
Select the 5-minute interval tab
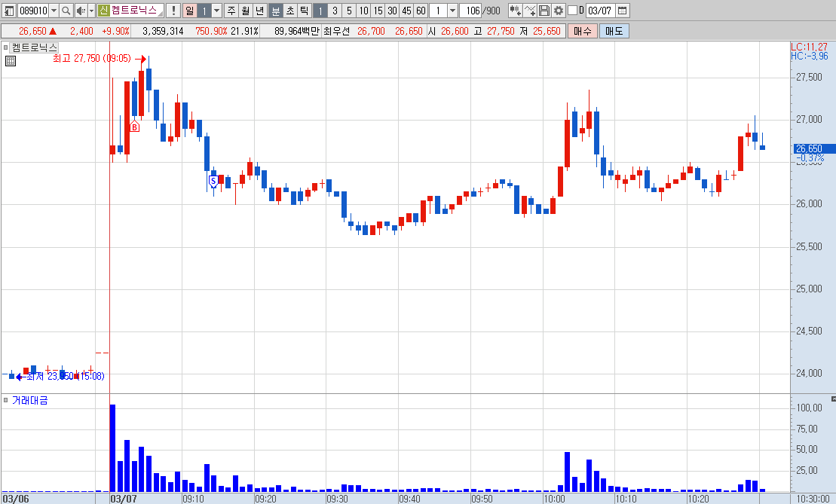click(349, 11)
